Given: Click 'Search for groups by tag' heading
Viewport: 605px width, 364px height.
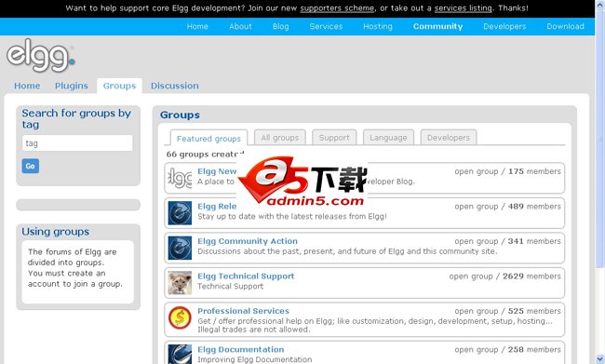Looking at the screenshot, I should [x=76, y=118].
